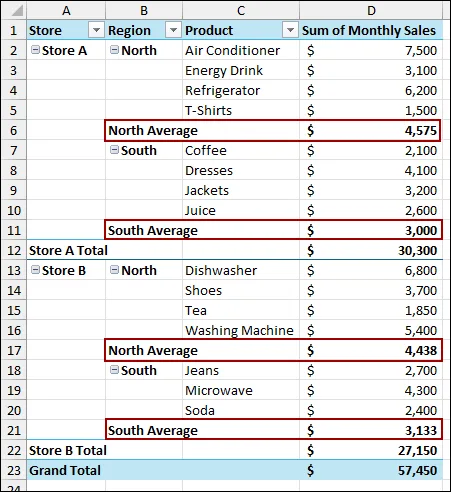451x492 pixels.
Task: Select the Soda cell
Action: coord(241,410)
